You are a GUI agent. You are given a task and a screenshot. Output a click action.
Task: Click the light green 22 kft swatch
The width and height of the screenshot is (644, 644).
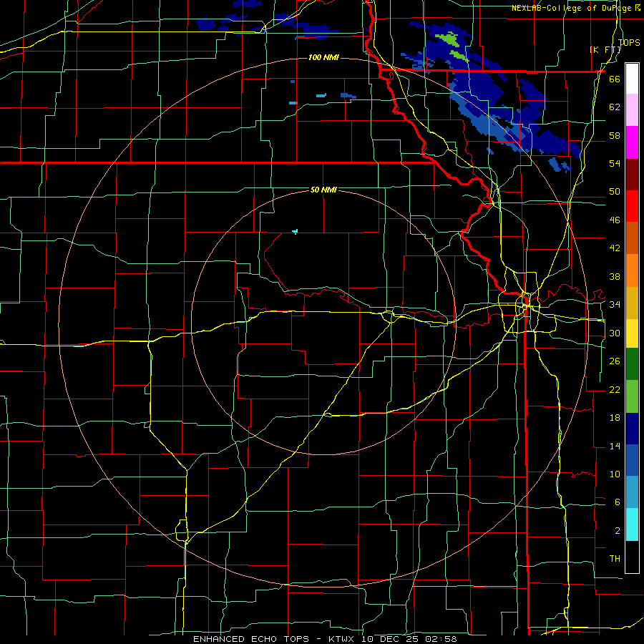632,396
